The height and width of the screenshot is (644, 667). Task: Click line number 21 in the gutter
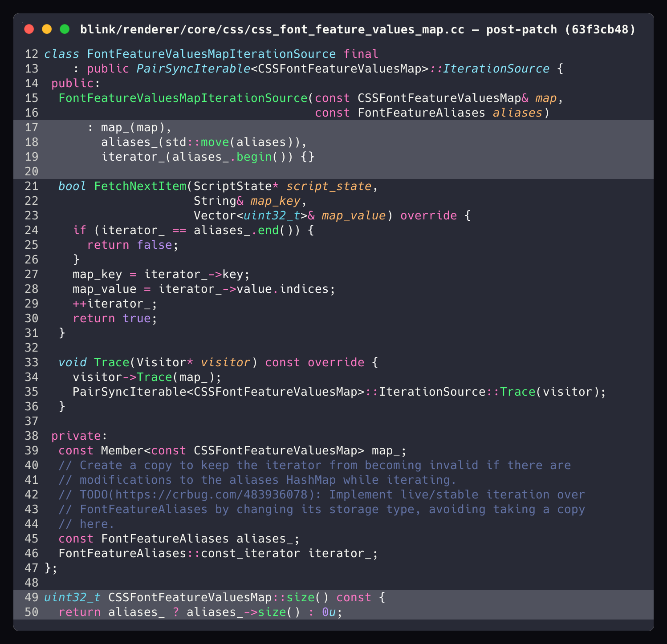coord(31,186)
